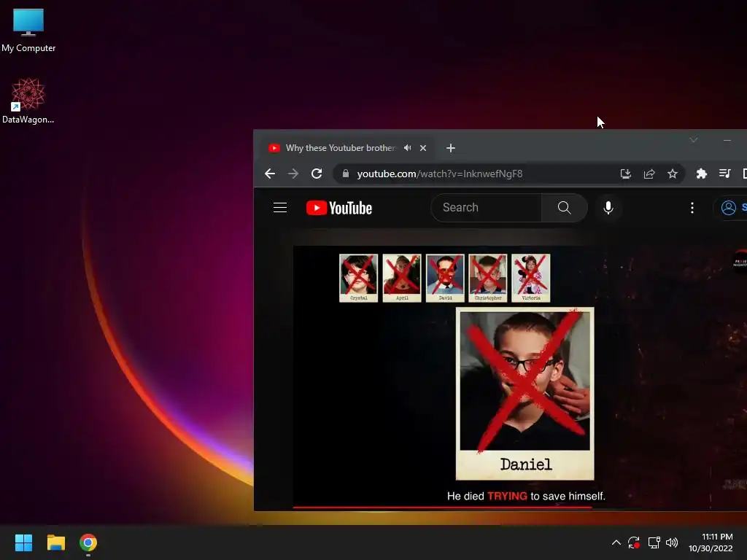Search with your voice microphone button
Screen dimensions: 747x560
(x=608, y=208)
